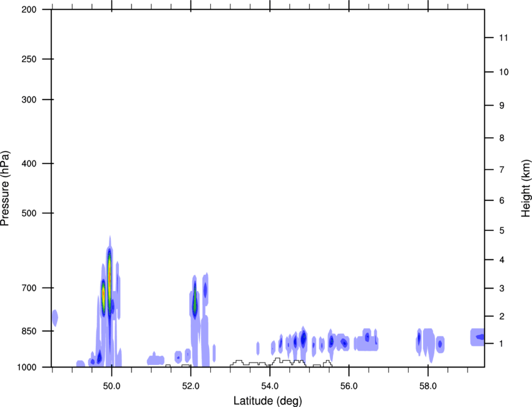Click the 52.0 latitude tick label
Screen dimensions: 532x407
tap(191, 386)
